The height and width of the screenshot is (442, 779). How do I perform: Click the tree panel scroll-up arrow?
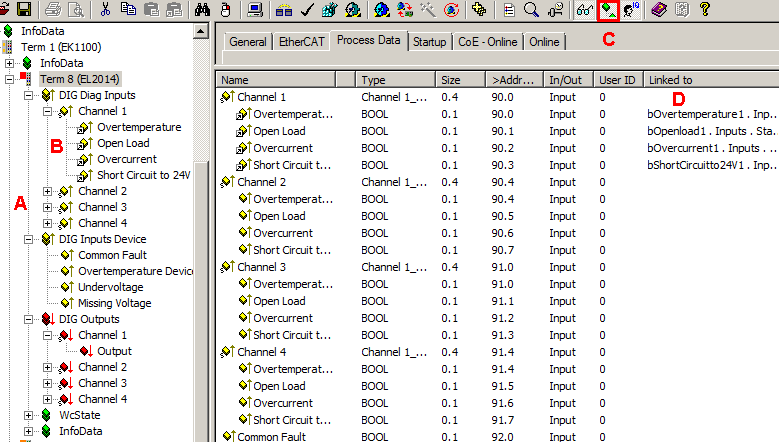pos(200,31)
